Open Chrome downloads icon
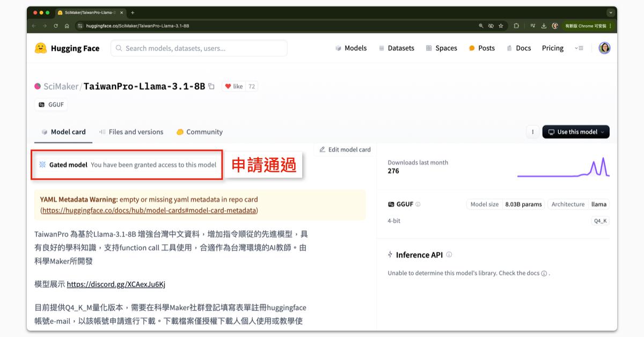This screenshot has width=644, height=337. (x=544, y=26)
